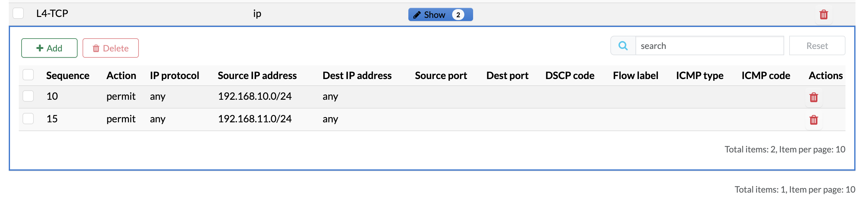
Task: Tick the L4-TCP row checkbox
Action: click(18, 13)
